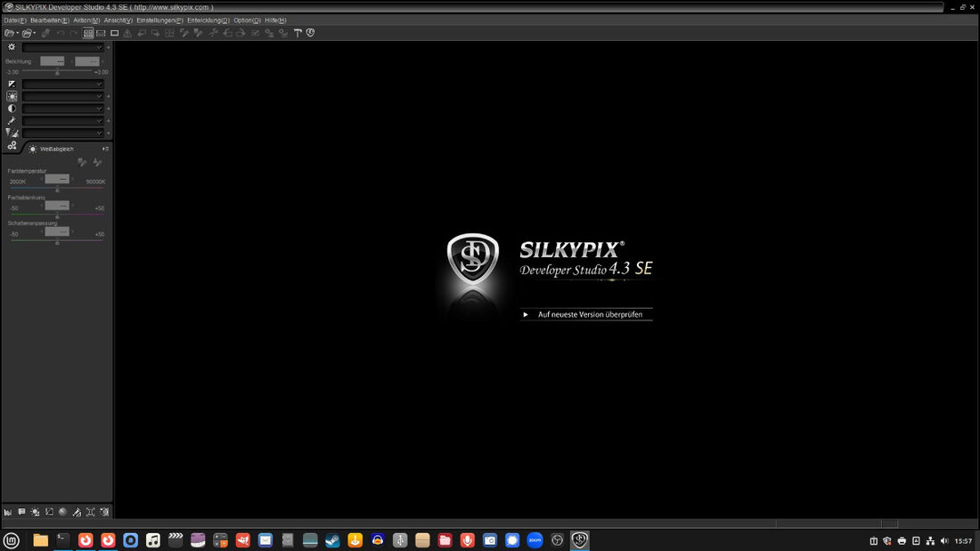Click the white balance sun icon
Screen dimensions: 980x551
tap(12, 96)
